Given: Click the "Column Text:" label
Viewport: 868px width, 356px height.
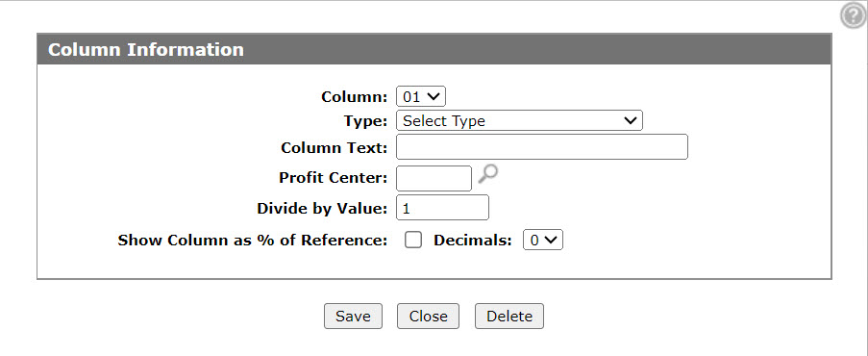Looking at the screenshot, I should 335,148.
